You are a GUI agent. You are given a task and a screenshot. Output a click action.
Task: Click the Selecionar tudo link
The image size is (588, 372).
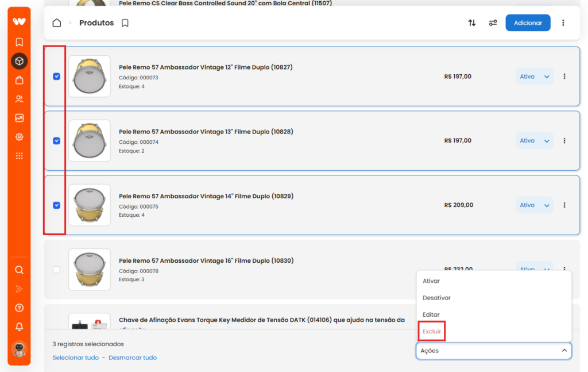pyautogui.click(x=75, y=358)
